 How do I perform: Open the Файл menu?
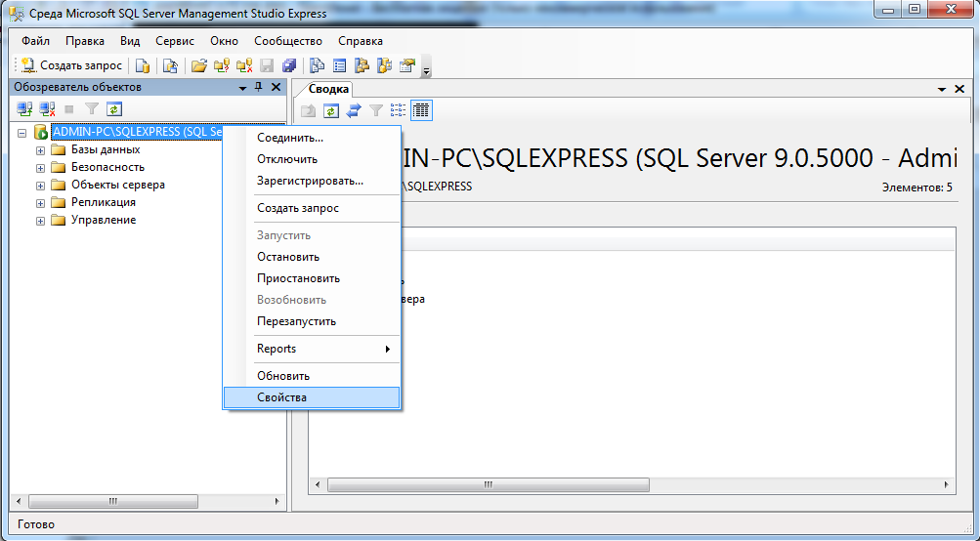pos(35,41)
